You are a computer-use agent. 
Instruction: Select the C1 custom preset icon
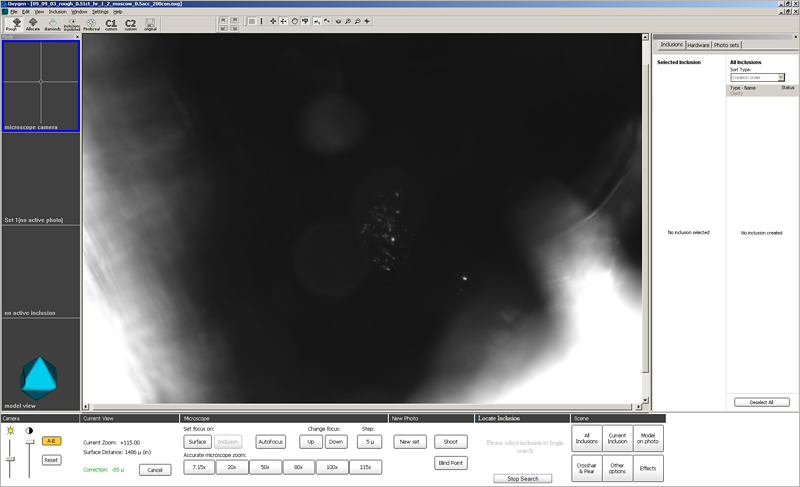tap(111, 24)
